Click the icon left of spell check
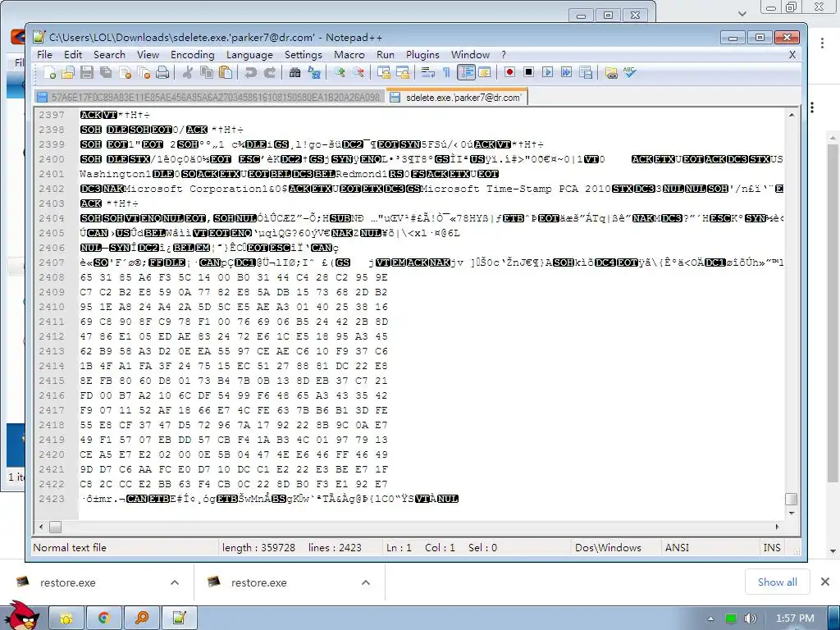Viewport: 840px width, 630px height. pos(610,72)
